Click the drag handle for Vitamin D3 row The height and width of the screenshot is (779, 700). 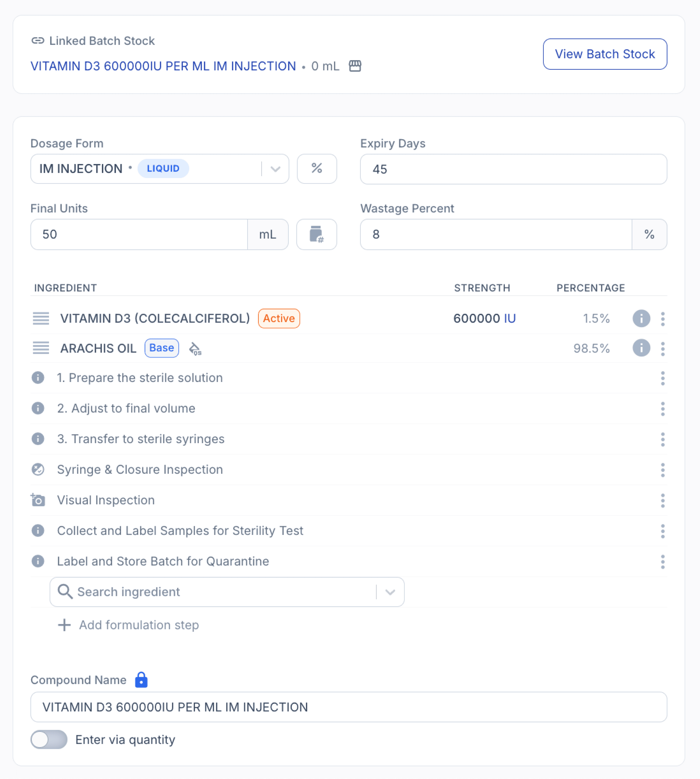click(41, 318)
